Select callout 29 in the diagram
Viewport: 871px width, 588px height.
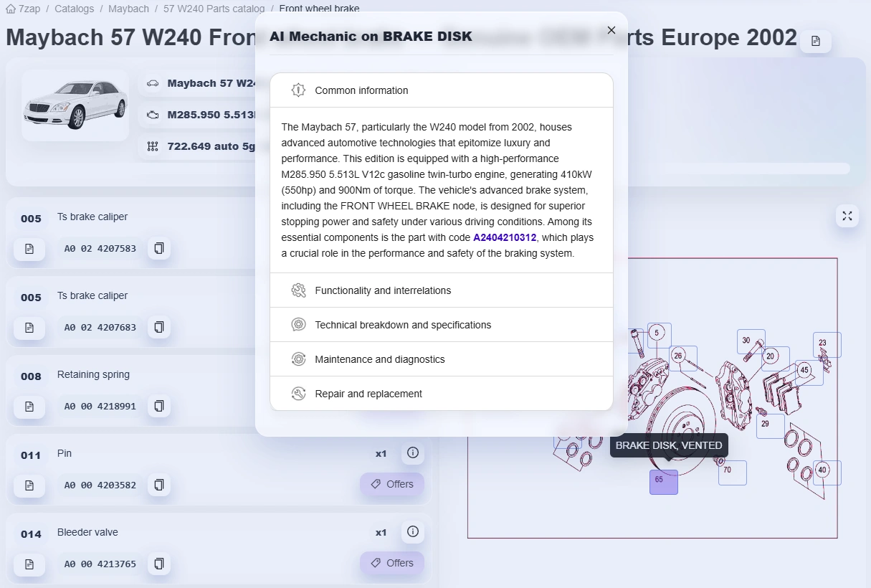click(x=770, y=426)
